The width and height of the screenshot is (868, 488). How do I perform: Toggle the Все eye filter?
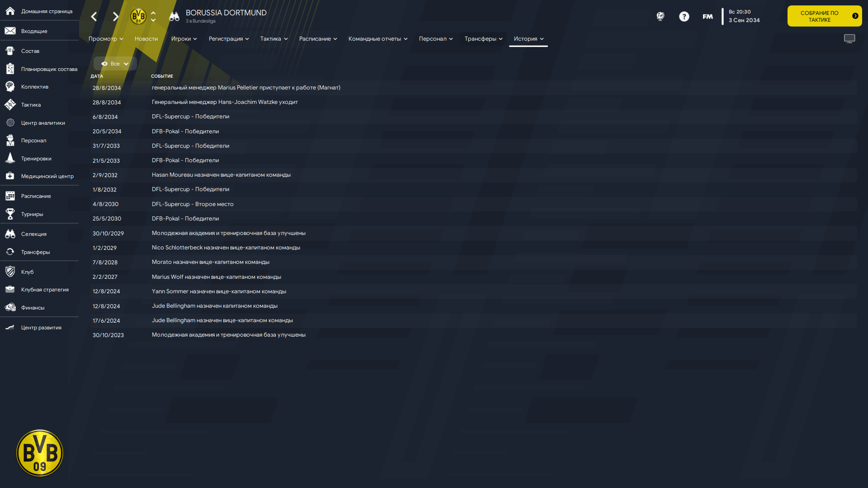click(115, 64)
